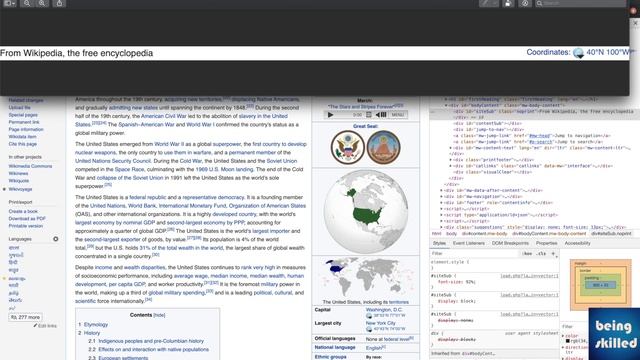Click font-size: 92% declaration in #siteSub rule

click(x=456, y=282)
